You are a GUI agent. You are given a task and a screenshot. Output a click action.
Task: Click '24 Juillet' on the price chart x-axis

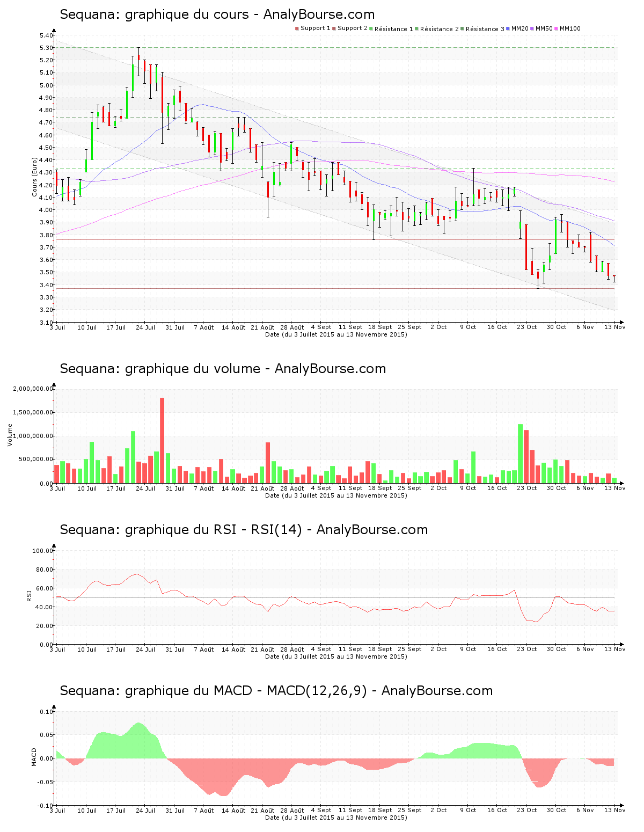[145, 327]
